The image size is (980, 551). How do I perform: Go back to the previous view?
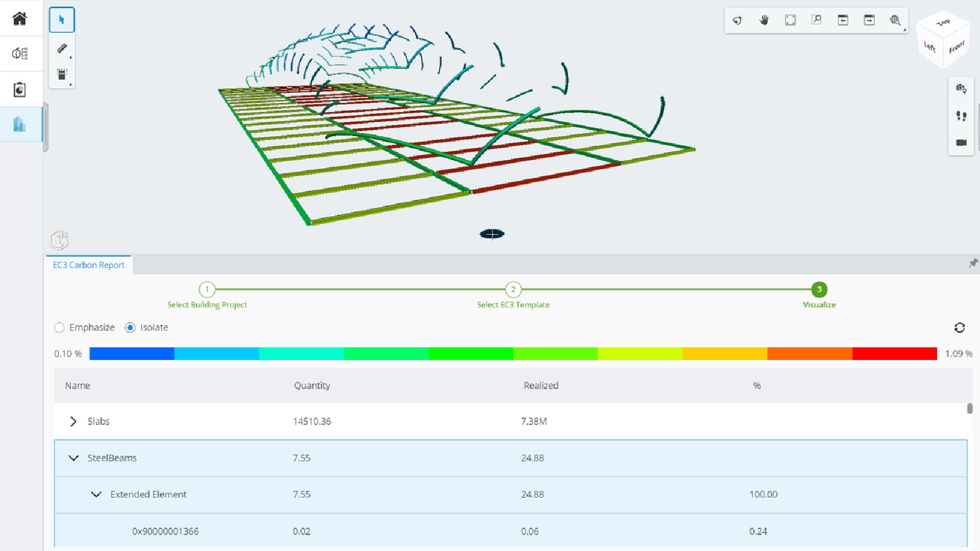(x=843, y=20)
